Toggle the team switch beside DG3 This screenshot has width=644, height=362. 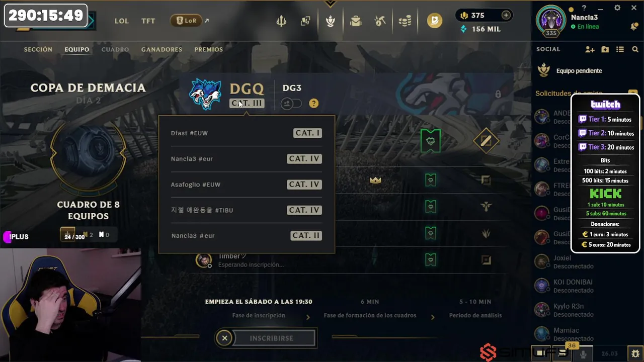291,104
